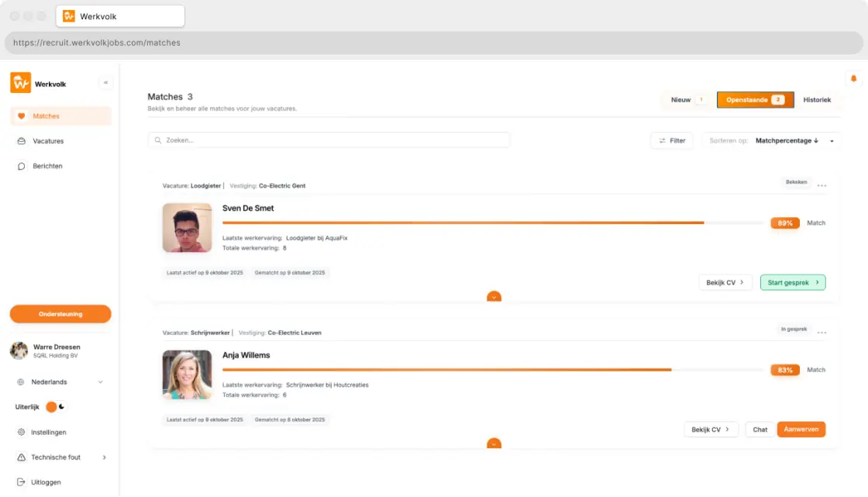Switch to the Historiek tab
Viewport: 868px width, 497px height.
(x=817, y=99)
